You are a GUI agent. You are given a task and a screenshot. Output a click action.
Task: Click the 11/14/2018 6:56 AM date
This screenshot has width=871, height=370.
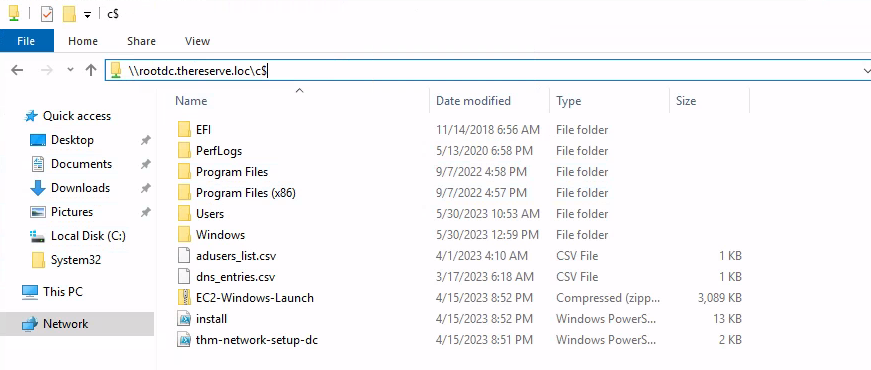[x=488, y=130]
